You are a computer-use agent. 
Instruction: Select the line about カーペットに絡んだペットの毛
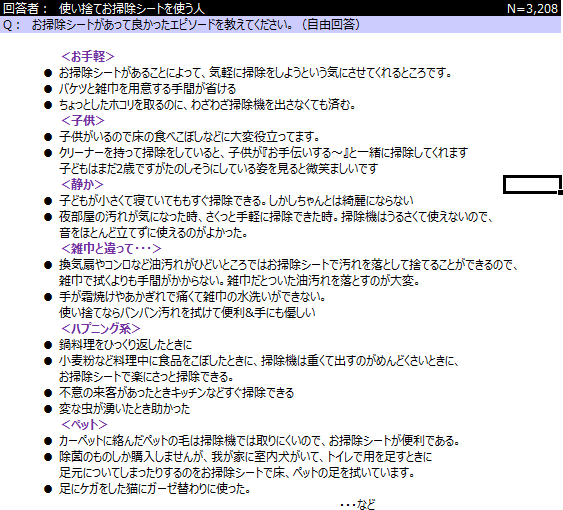tap(259, 441)
